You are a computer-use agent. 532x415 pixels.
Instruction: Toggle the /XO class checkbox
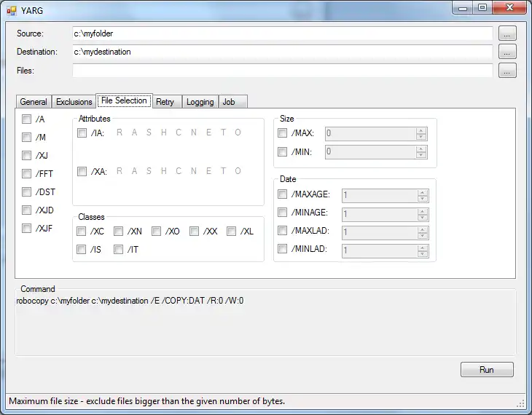pos(156,232)
